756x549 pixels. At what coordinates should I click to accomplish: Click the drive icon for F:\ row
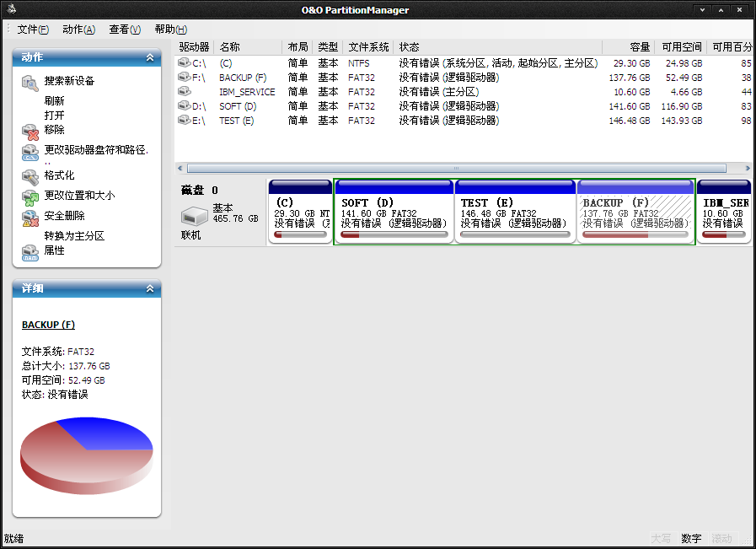coord(184,77)
